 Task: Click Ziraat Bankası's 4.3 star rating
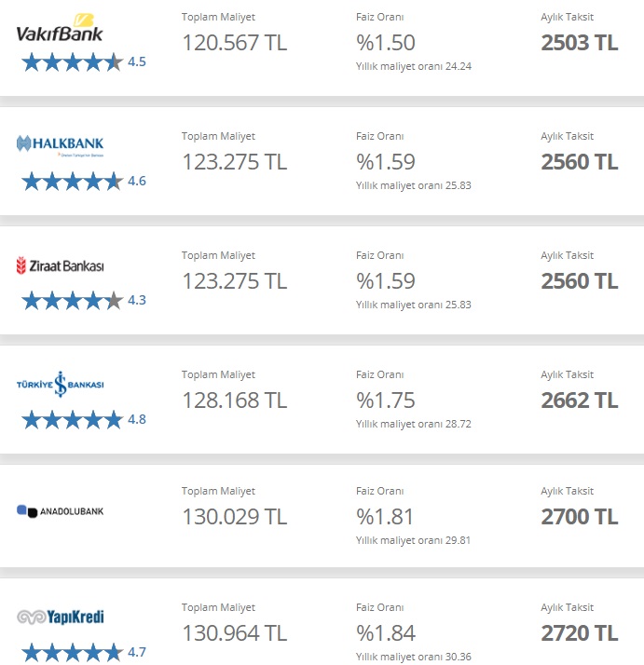(x=73, y=301)
